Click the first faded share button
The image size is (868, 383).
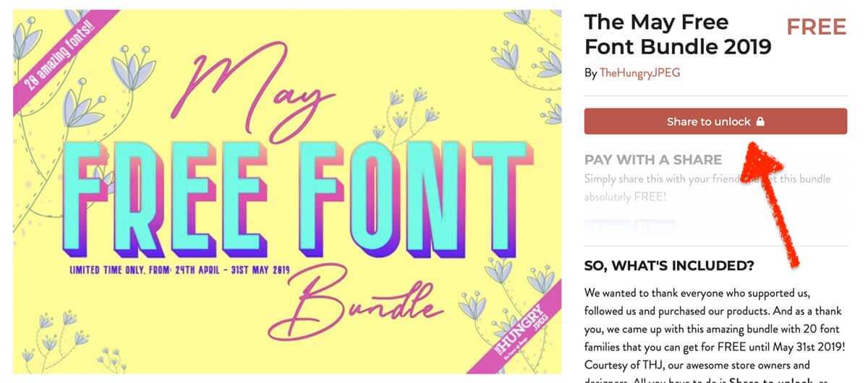click(606, 225)
